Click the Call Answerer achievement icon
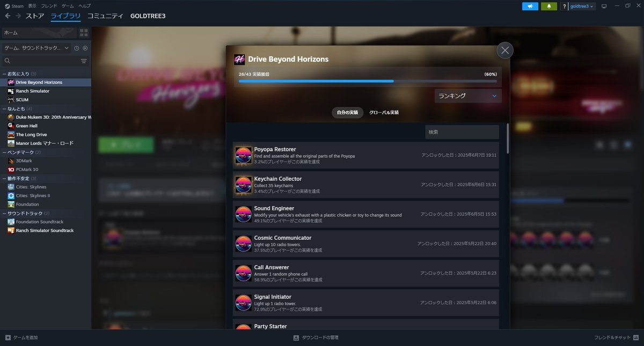 [x=244, y=274]
